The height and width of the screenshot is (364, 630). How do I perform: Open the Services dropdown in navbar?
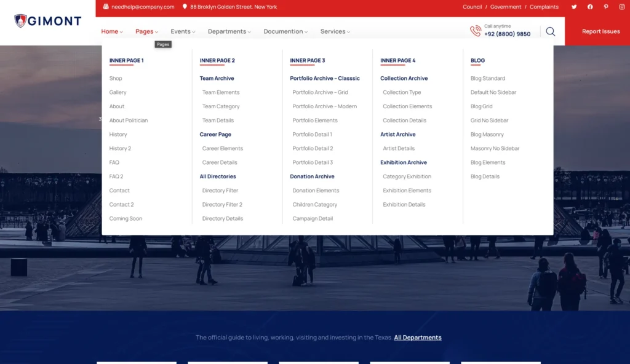click(335, 31)
